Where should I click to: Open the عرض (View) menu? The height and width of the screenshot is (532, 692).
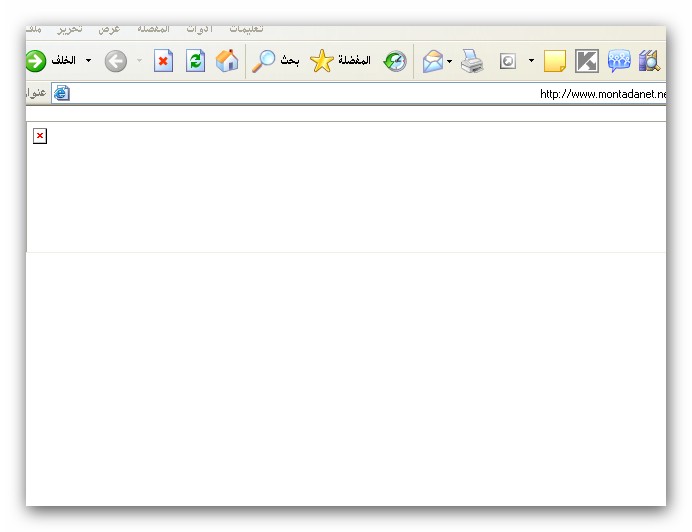point(109,29)
